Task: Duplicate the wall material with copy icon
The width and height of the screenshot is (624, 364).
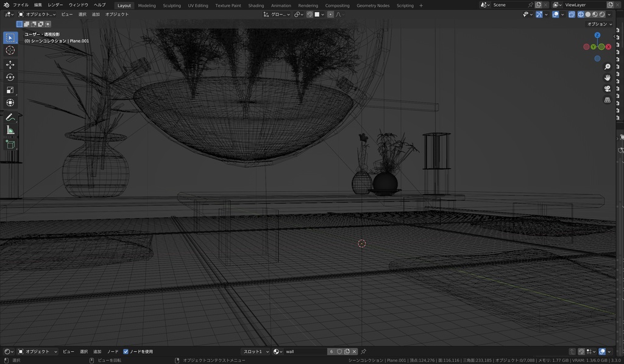Action: click(x=347, y=352)
